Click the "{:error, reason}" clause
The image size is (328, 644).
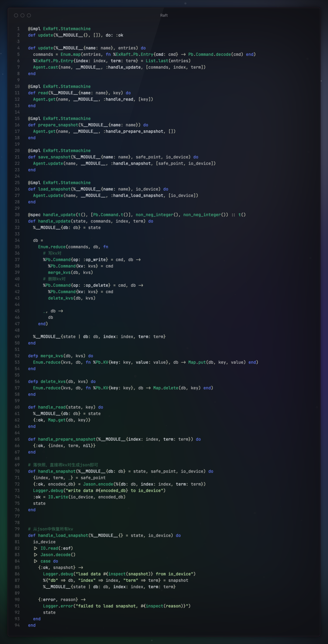58,600
